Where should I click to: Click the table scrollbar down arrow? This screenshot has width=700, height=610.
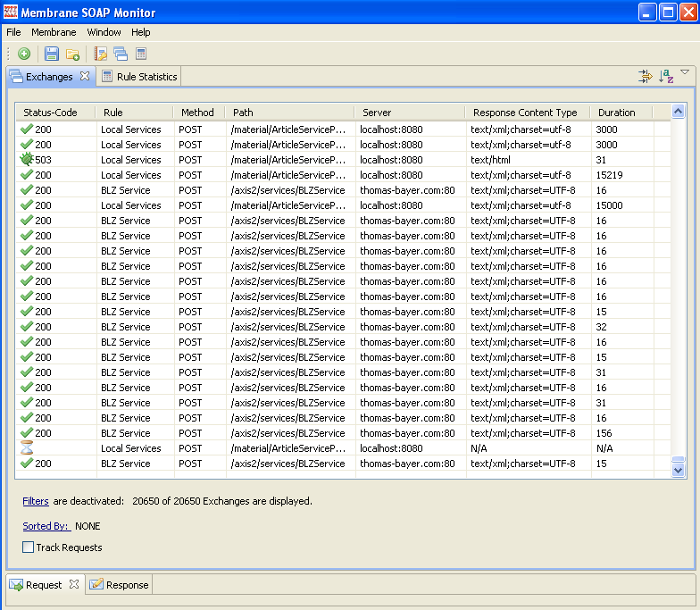tap(679, 470)
